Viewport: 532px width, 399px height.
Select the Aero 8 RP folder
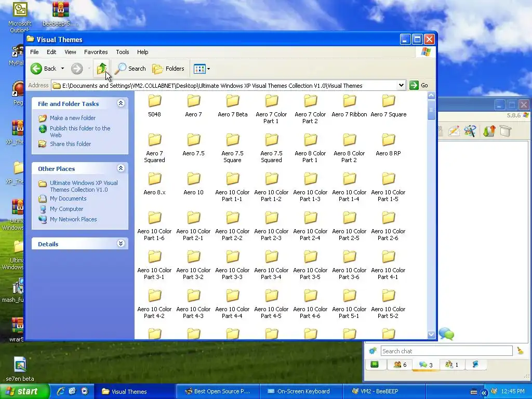point(388,145)
